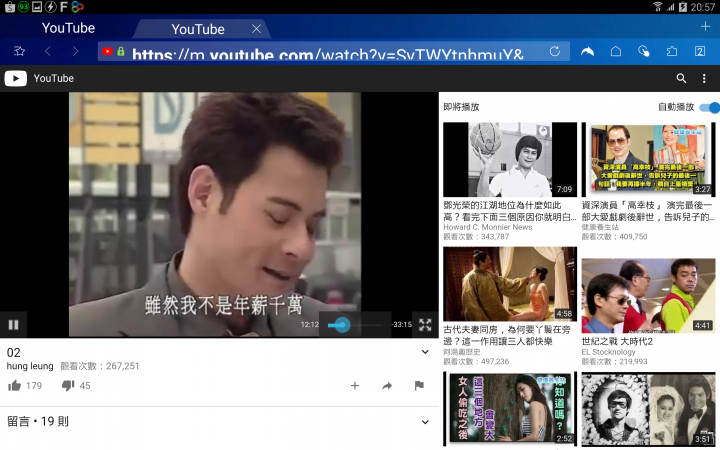The height and width of the screenshot is (450, 720).
Task: Click the 觀看次數：267,251 view count
Action: [x=100, y=366]
